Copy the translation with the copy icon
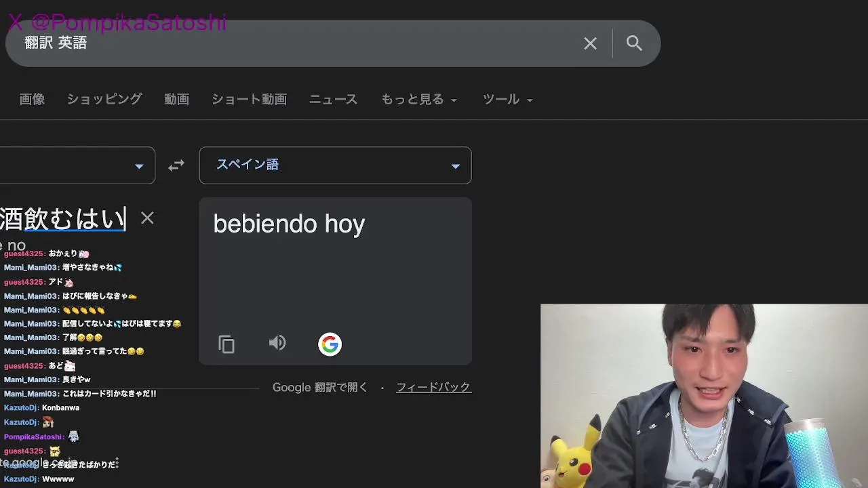 pyautogui.click(x=226, y=344)
